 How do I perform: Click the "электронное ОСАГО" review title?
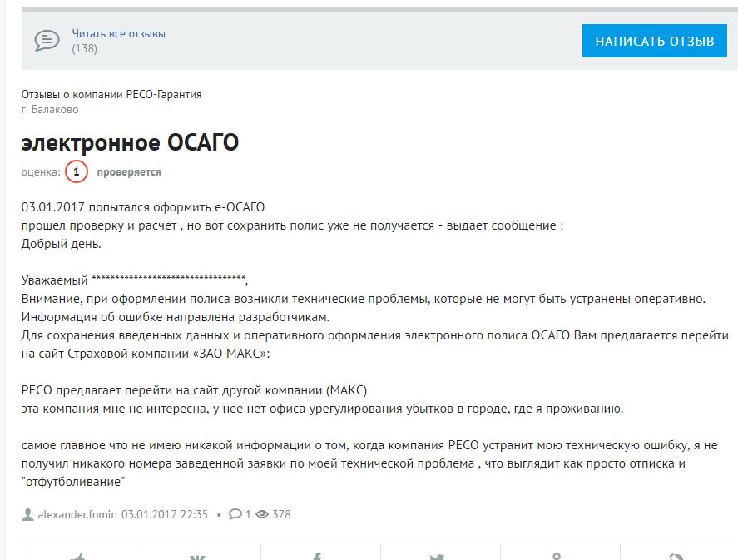coord(130,142)
